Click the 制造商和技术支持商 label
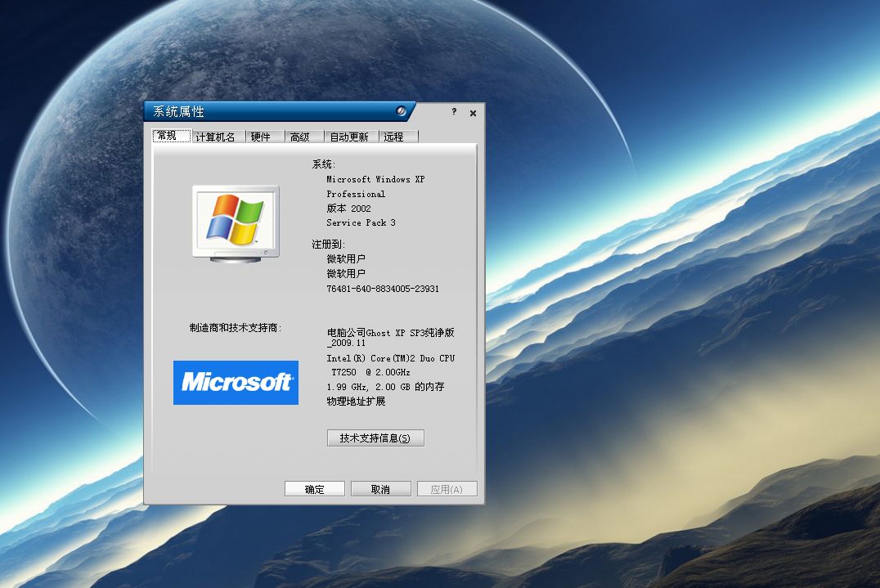 [x=236, y=328]
